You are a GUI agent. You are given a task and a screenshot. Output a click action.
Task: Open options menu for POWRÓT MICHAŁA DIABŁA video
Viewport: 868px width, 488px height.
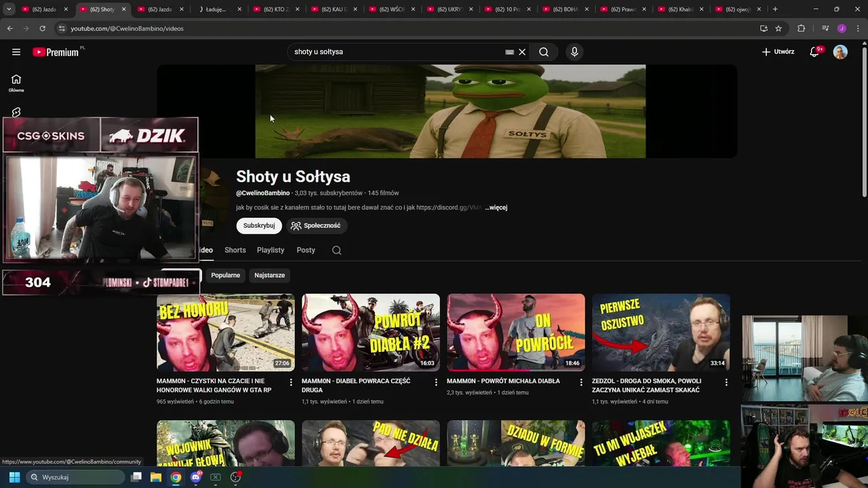coord(581,383)
